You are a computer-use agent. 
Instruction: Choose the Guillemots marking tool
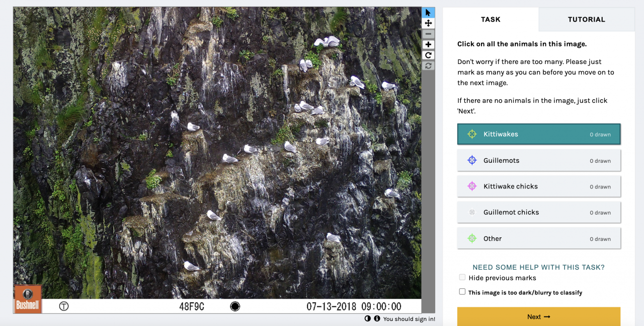tap(539, 160)
